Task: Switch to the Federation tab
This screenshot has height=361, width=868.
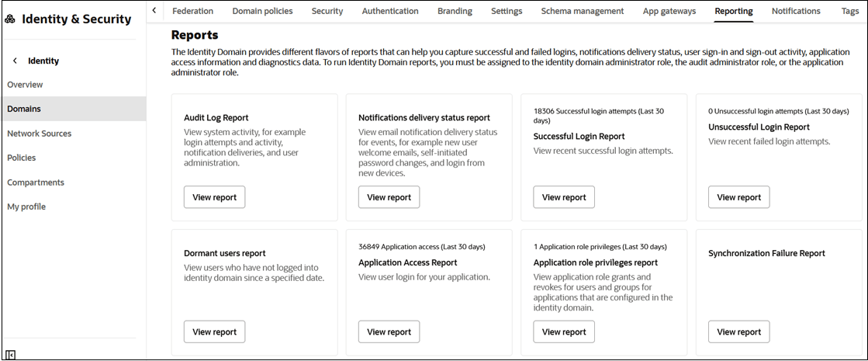Action: tap(193, 11)
